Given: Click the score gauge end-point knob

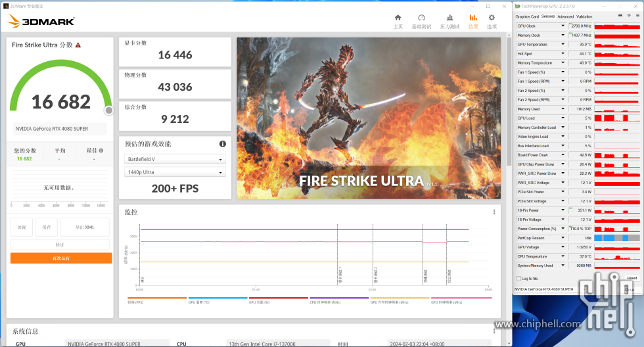Looking at the screenshot, I should pos(109,110).
